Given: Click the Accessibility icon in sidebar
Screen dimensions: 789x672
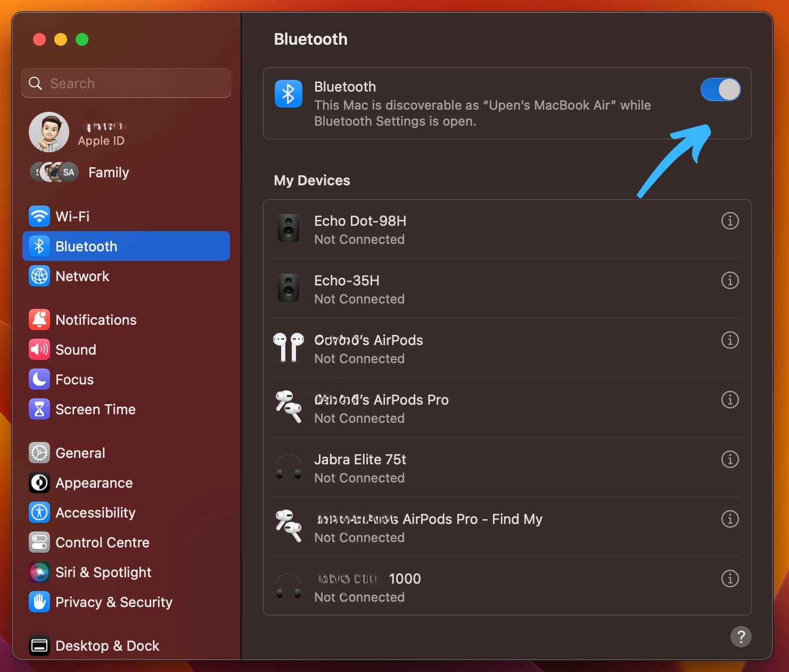Looking at the screenshot, I should tap(39, 512).
